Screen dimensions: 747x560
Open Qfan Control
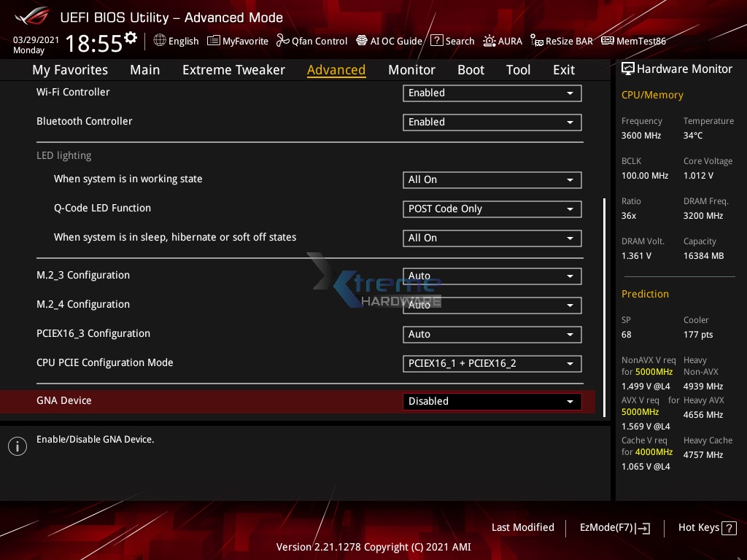pos(311,41)
